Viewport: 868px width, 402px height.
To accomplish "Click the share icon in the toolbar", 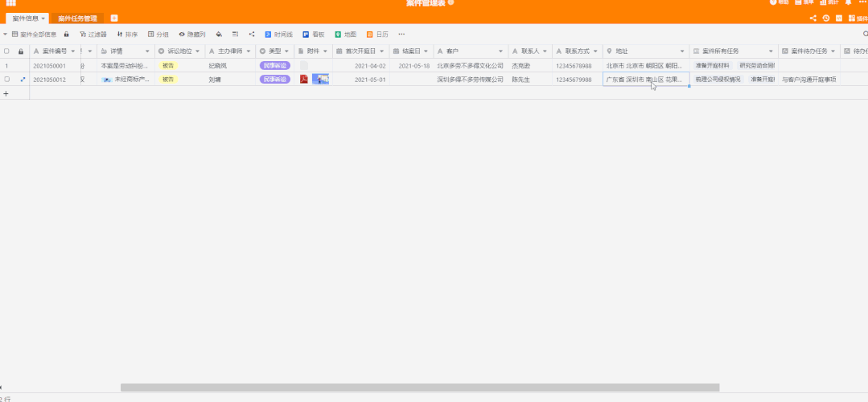I will 252,35.
